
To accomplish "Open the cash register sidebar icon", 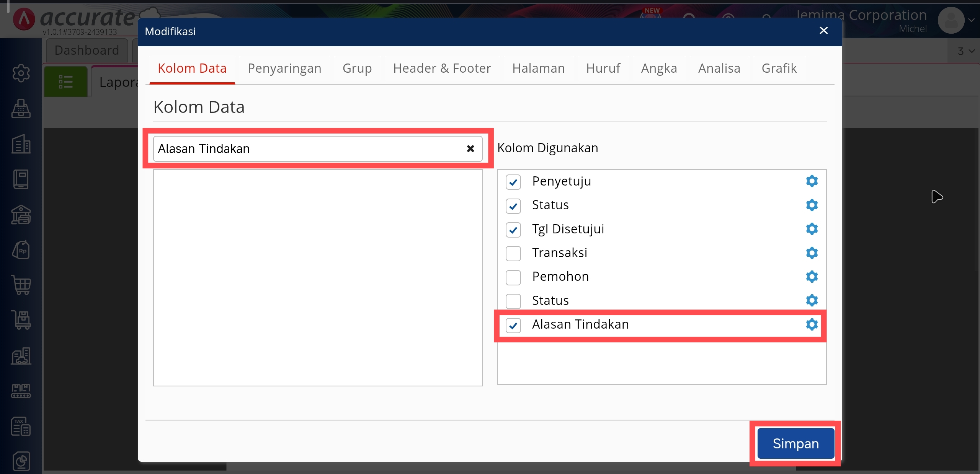I will (x=21, y=109).
